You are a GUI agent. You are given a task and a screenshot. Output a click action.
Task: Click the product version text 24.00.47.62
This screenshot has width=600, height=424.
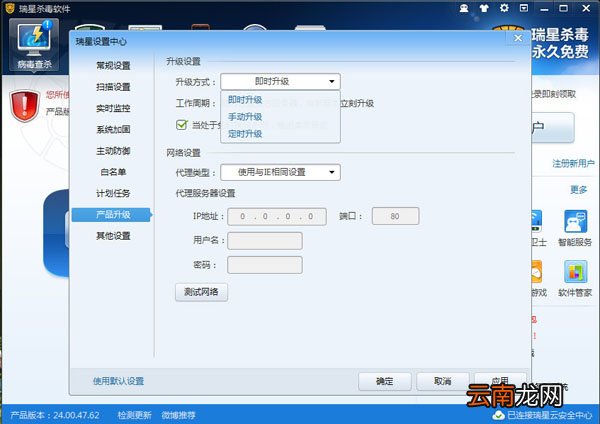(x=76, y=415)
